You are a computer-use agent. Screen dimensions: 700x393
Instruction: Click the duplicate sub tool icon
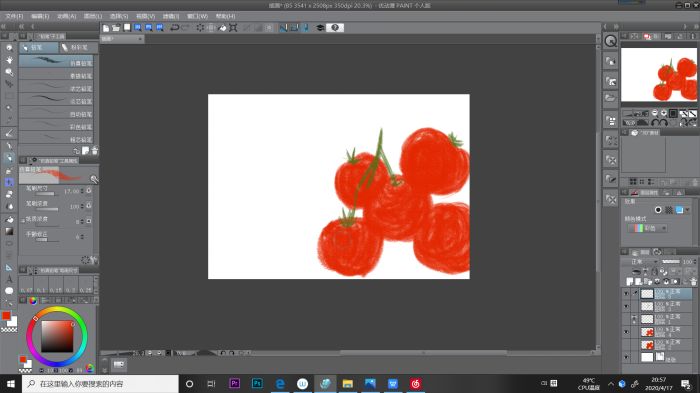click(85, 151)
